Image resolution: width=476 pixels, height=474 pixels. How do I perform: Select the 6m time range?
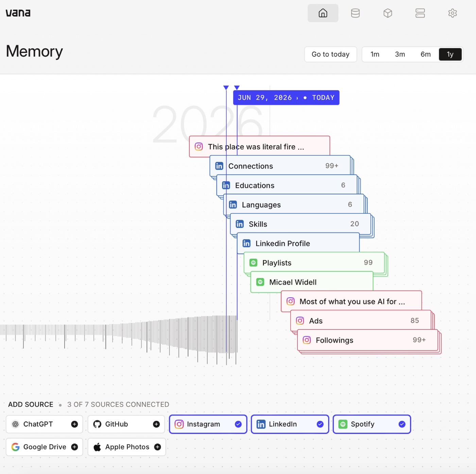[425, 54]
